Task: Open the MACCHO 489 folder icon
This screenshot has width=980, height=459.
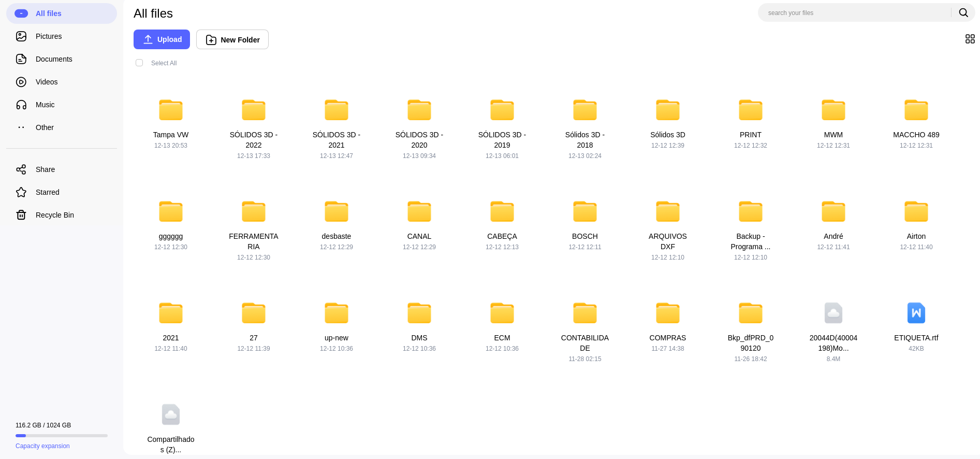Action: click(x=916, y=110)
